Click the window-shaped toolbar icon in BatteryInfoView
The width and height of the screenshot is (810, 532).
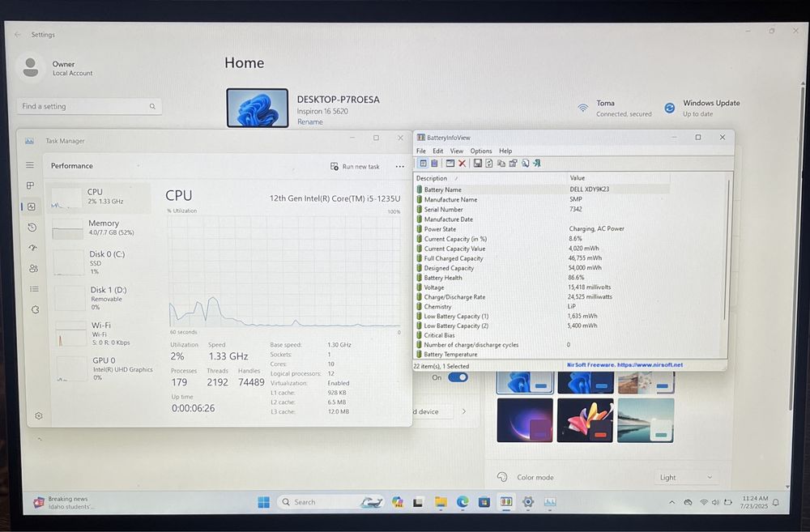[450, 164]
